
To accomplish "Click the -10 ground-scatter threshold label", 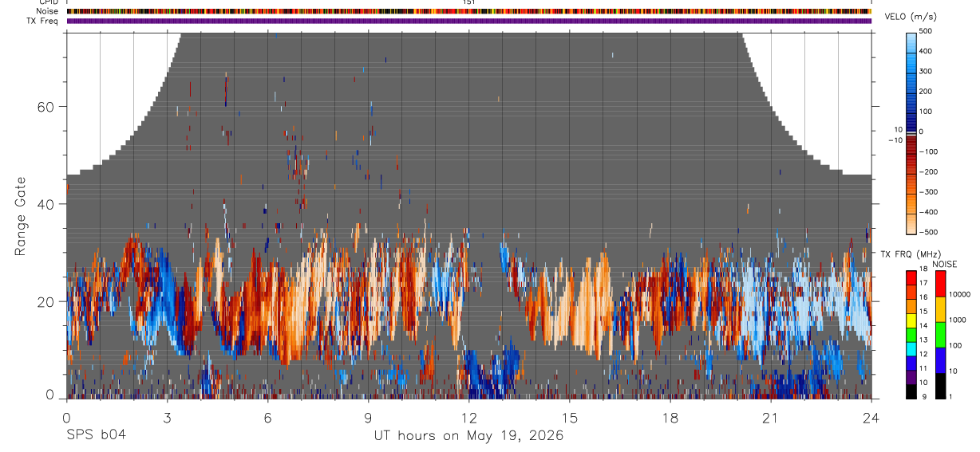I will click(894, 140).
